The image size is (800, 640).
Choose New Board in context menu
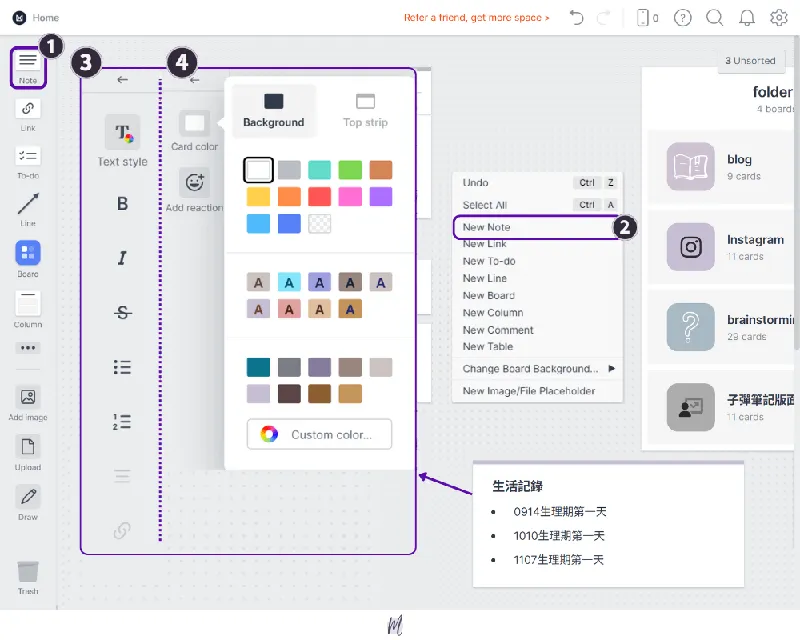(x=538, y=296)
